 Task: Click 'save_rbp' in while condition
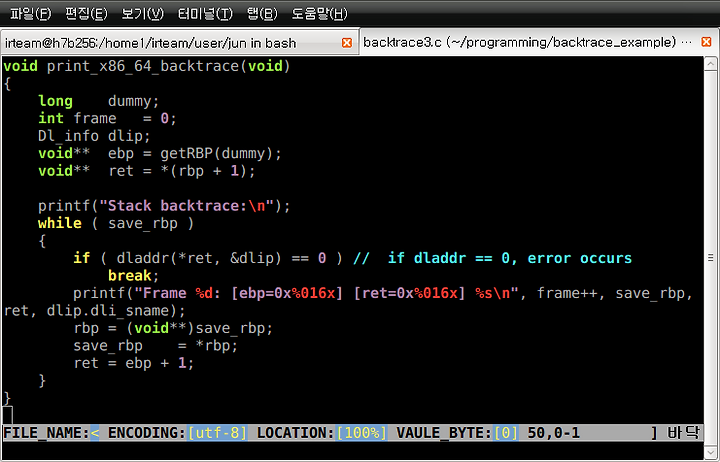[x=143, y=223]
